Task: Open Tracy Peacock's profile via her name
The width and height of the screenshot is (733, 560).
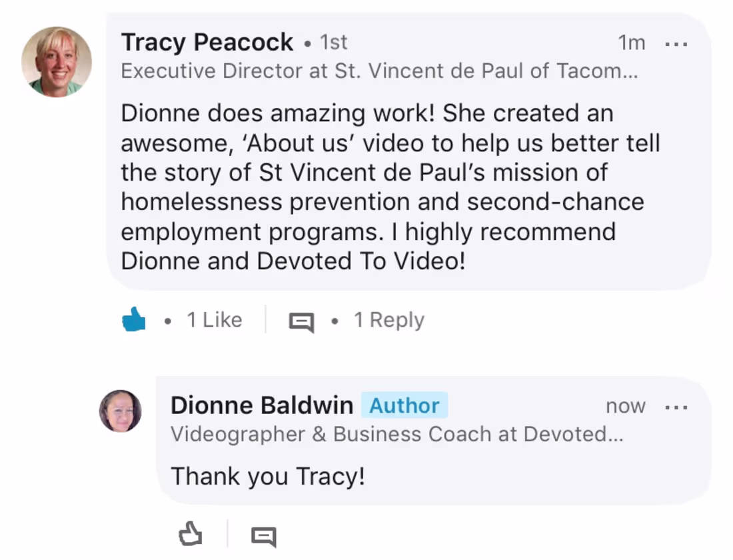Action: coord(207,43)
